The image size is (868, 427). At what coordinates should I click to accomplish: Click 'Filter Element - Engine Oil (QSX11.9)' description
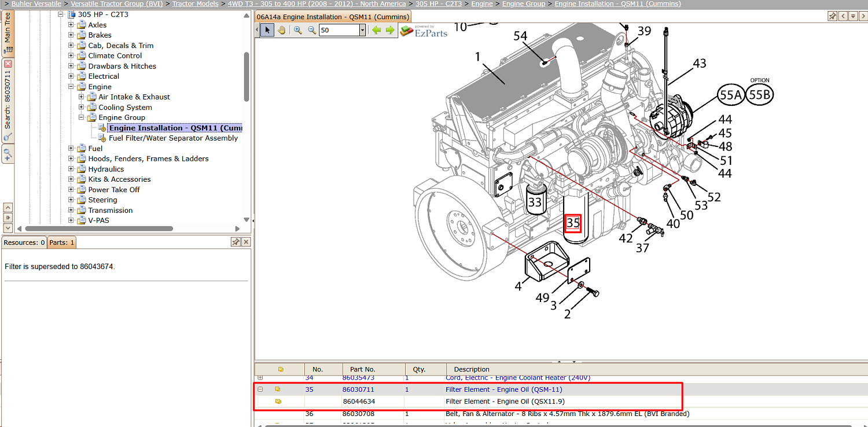coord(505,401)
